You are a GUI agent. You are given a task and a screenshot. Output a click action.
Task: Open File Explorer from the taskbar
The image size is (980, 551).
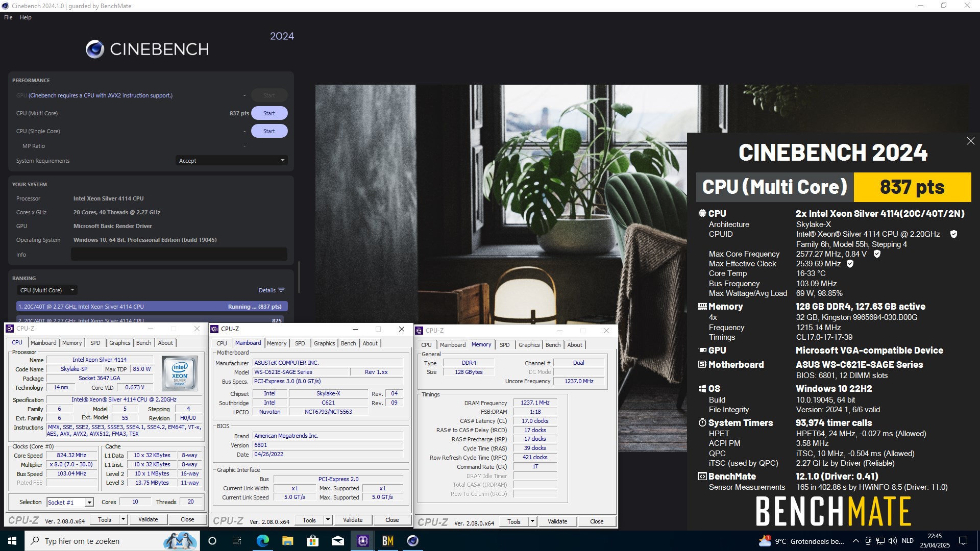[x=287, y=541]
